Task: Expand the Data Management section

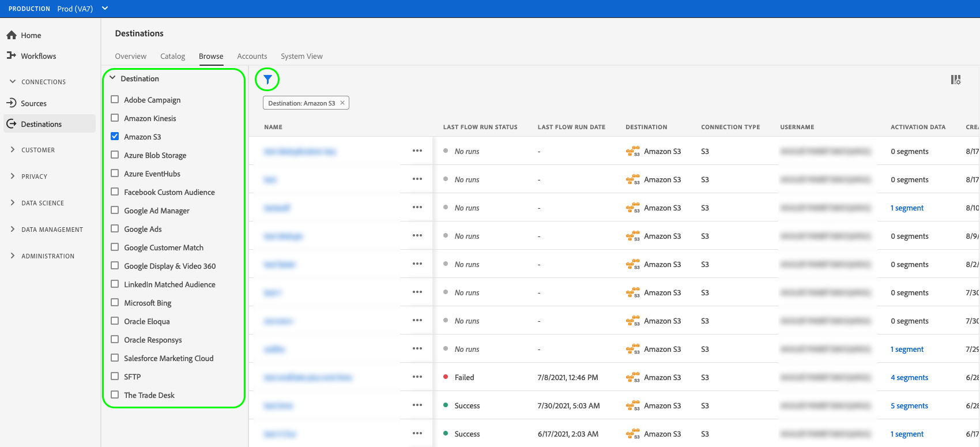Action: (13, 229)
